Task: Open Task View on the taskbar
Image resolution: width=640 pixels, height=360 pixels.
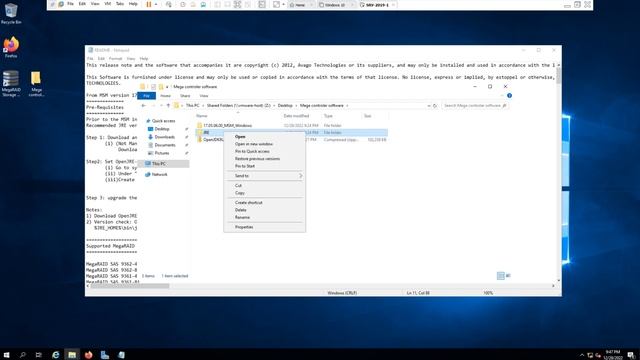Action: 39,355
